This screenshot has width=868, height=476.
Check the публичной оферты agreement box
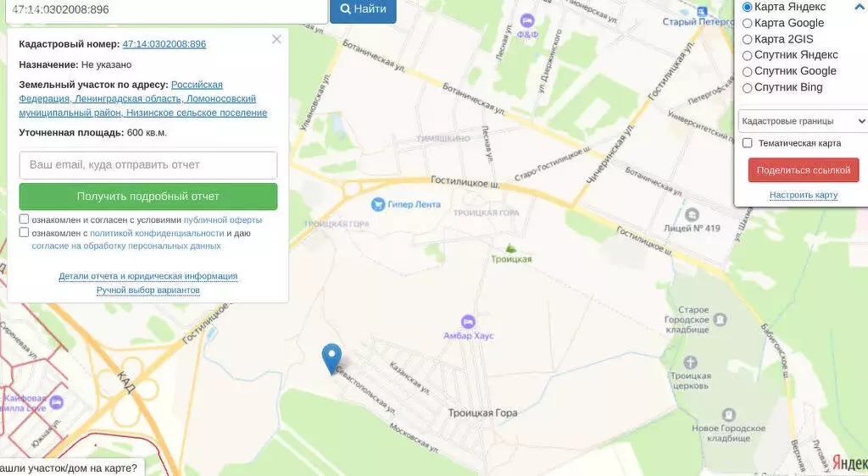pyautogui.click(x=24, y=219)
